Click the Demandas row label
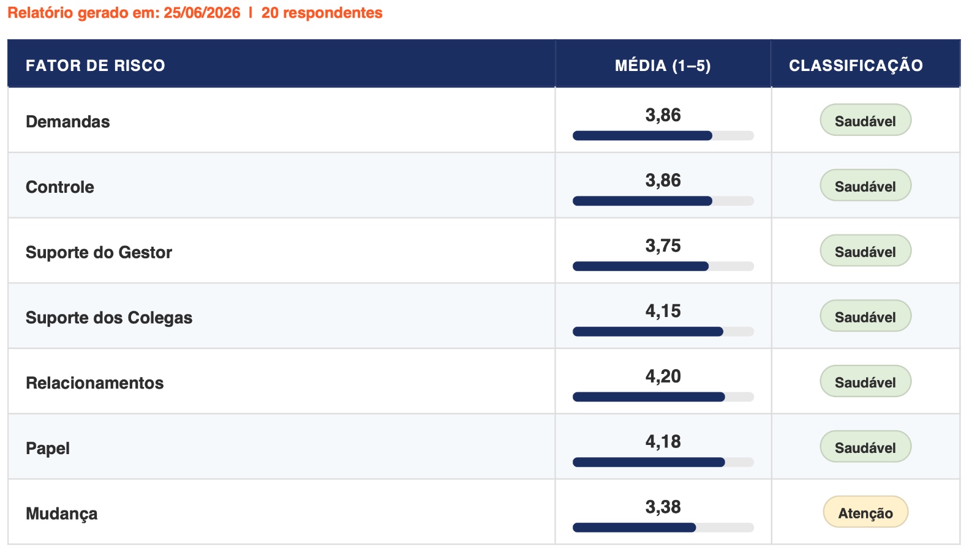980x560 pixels. click(67, 122)
